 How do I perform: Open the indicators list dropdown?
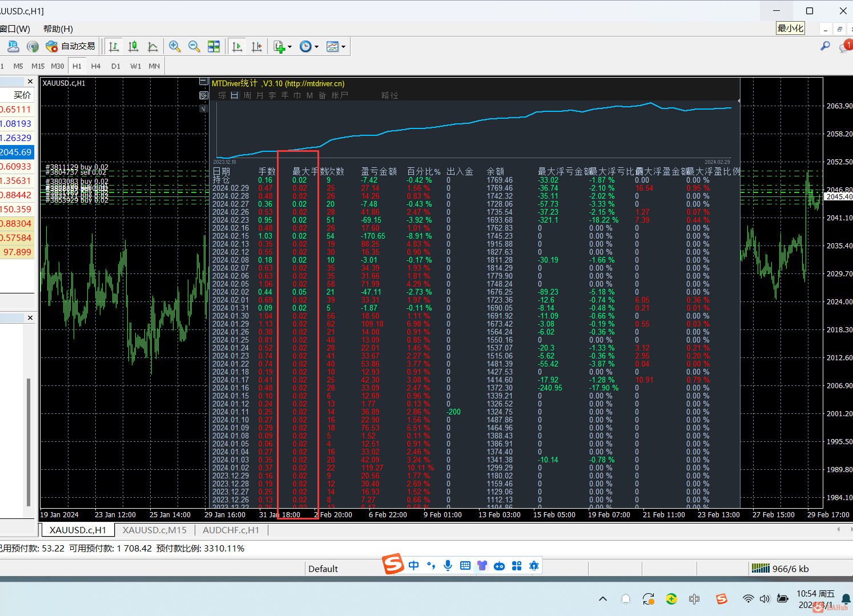(x=282, y=46)
